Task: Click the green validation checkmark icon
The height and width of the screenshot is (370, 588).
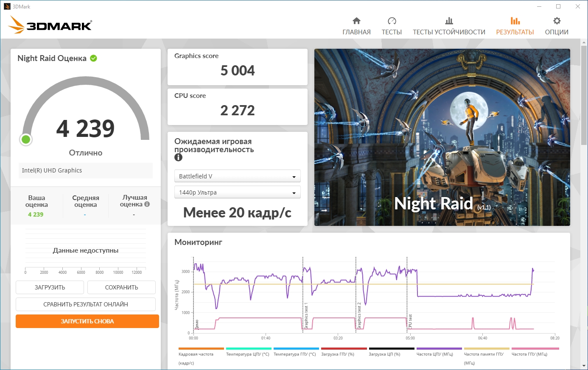Action: pos(93,58)
